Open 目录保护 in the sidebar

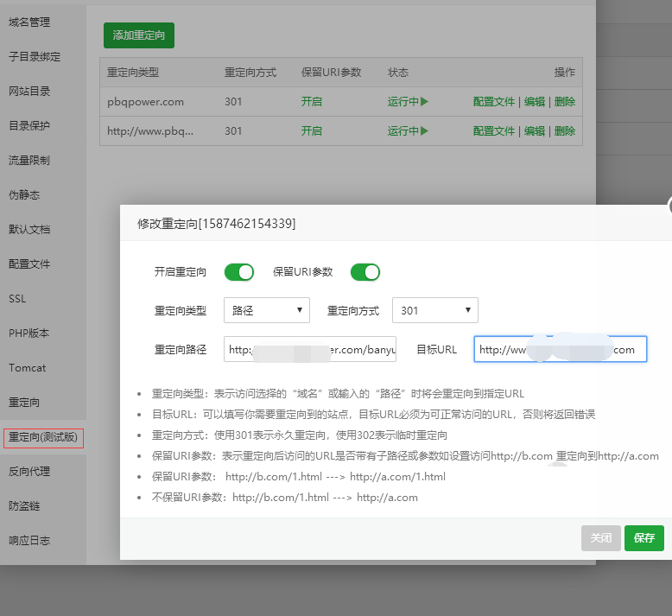29,125
